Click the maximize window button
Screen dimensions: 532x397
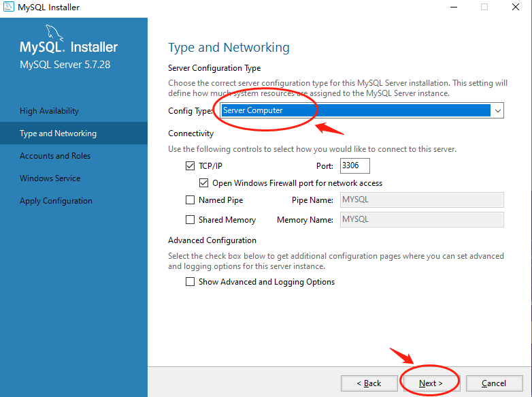point(484,7)
